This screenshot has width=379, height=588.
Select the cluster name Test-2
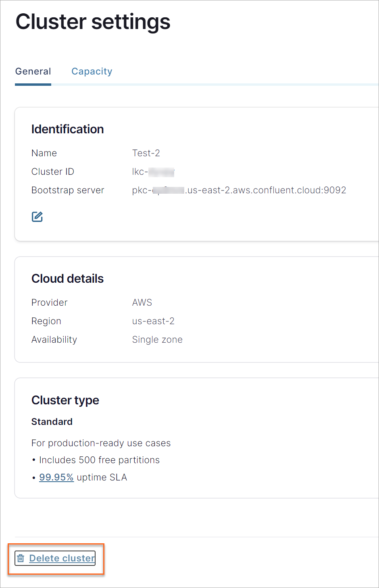(146, 153)
